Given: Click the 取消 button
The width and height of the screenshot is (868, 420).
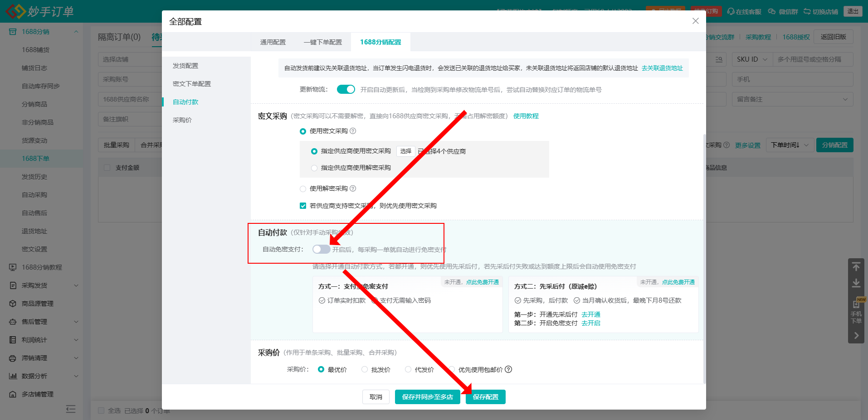Looking at the screenshot, I should coord(376,397).
